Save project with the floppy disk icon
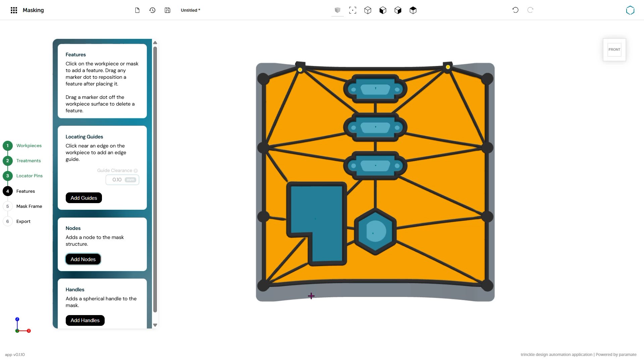Viewport: 644px width, 362px height. pyautogui.click(x=167, y=10)
